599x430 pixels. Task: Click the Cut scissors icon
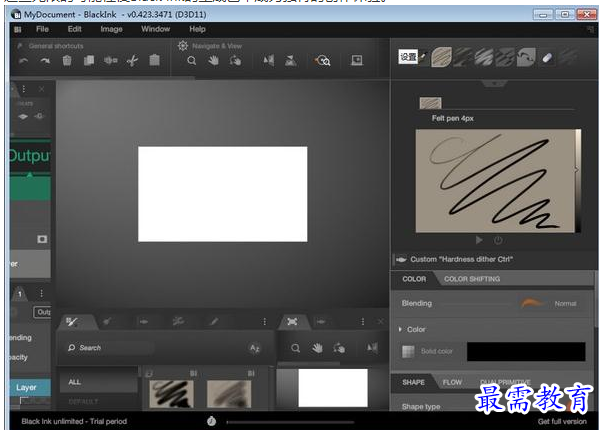(x=133, y=60)
